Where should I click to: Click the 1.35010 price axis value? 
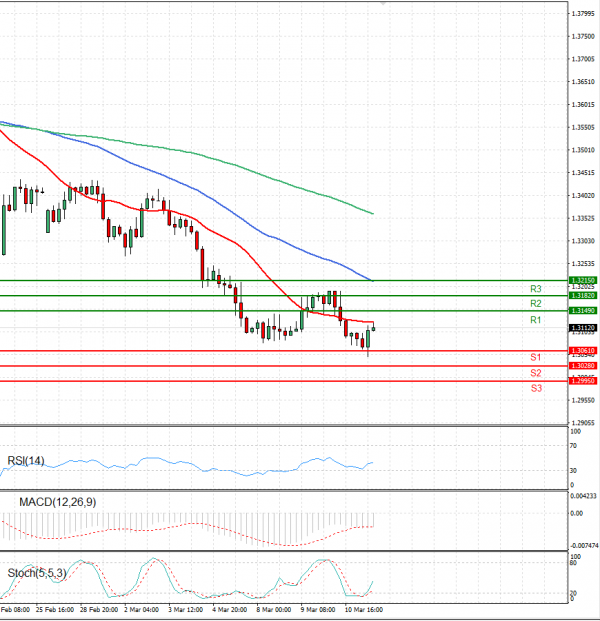pyautogui.click(x=583, y=150)
